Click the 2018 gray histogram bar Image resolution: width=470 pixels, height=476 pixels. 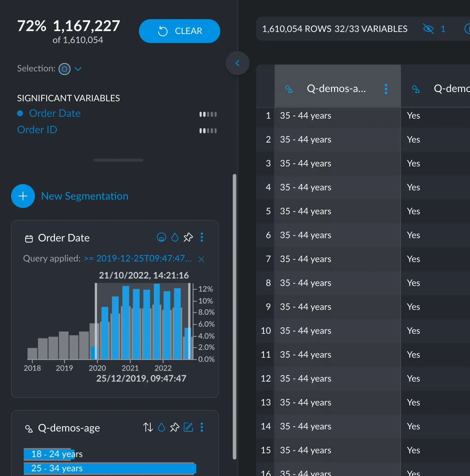coord(32,353)
